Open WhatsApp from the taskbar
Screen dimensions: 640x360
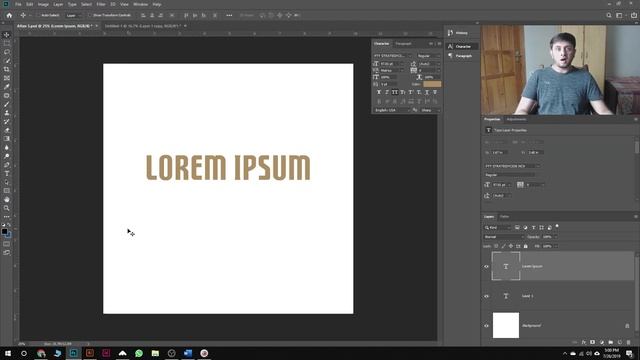[139, 353]
